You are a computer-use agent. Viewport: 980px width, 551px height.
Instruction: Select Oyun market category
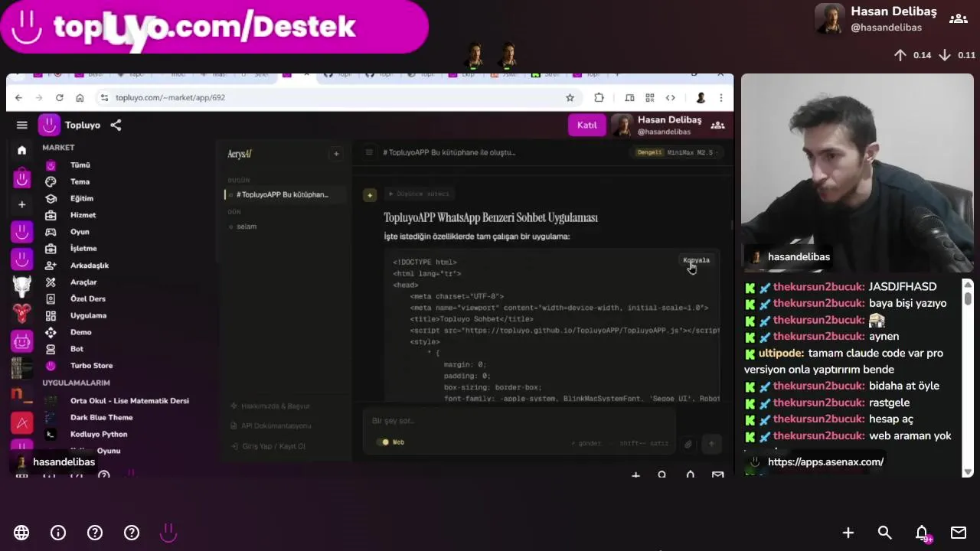pyautogui.click(x=80, y=232)
